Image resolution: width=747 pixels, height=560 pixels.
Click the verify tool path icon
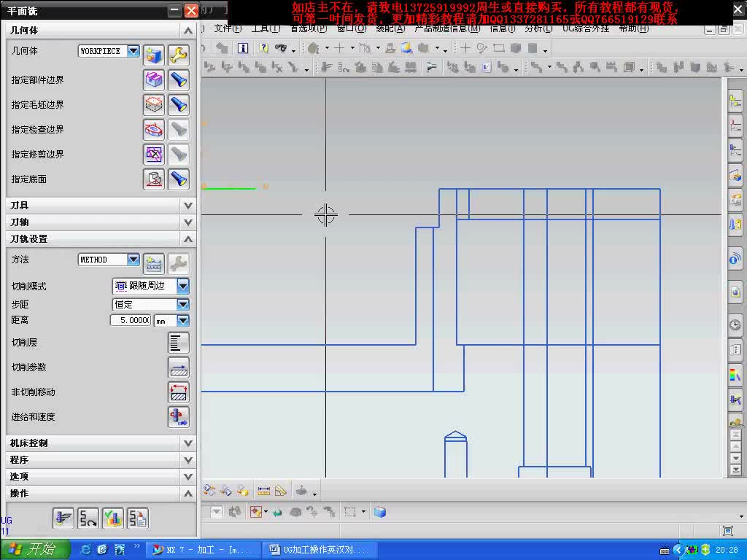(x=113, y=518)
